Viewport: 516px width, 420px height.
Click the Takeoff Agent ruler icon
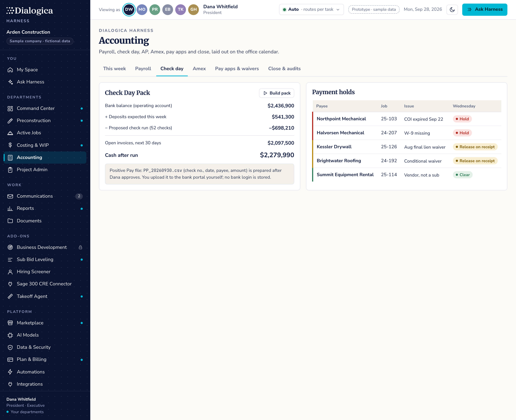[x=10, y=296]
